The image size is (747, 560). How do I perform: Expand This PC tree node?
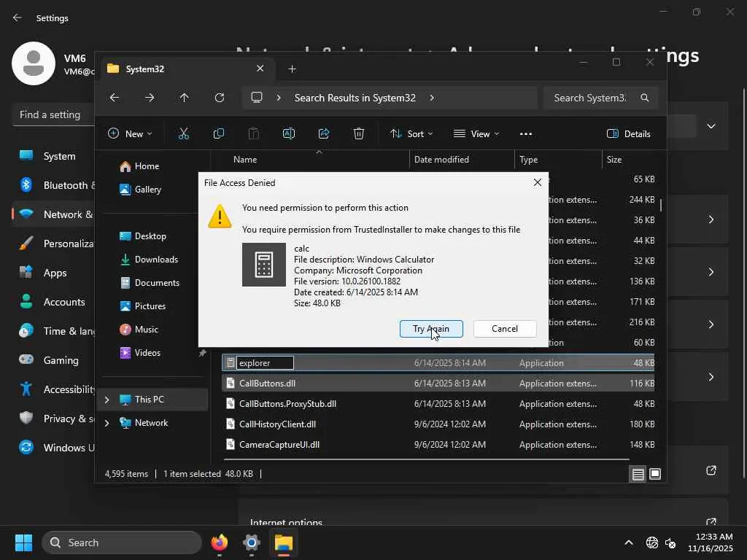click(x=107, y=400)
